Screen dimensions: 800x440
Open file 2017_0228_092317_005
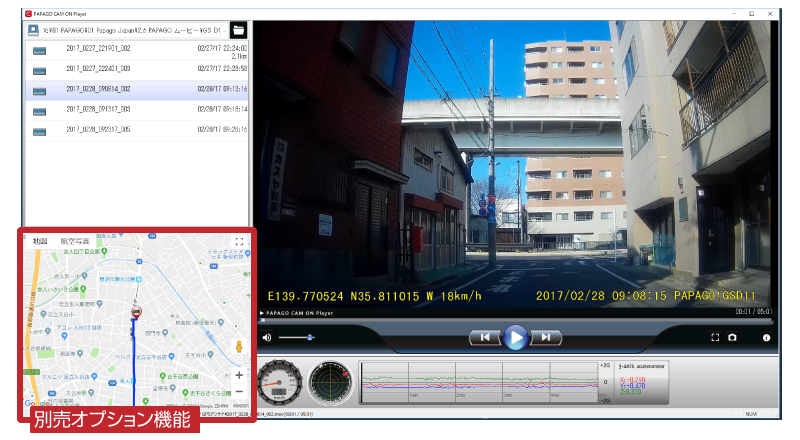(98, 129)
